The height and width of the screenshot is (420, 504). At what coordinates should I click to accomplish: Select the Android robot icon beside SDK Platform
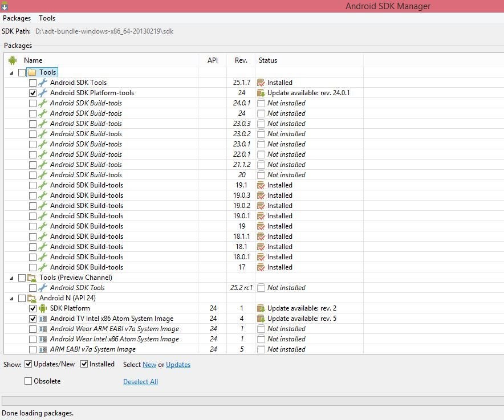pos(42,308)
